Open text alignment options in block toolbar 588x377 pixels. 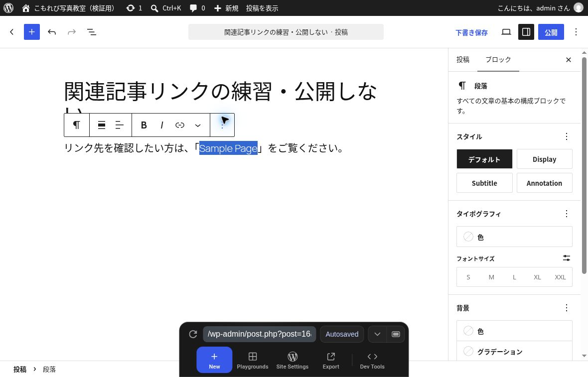pyautogui.click(x=119, y=125)
